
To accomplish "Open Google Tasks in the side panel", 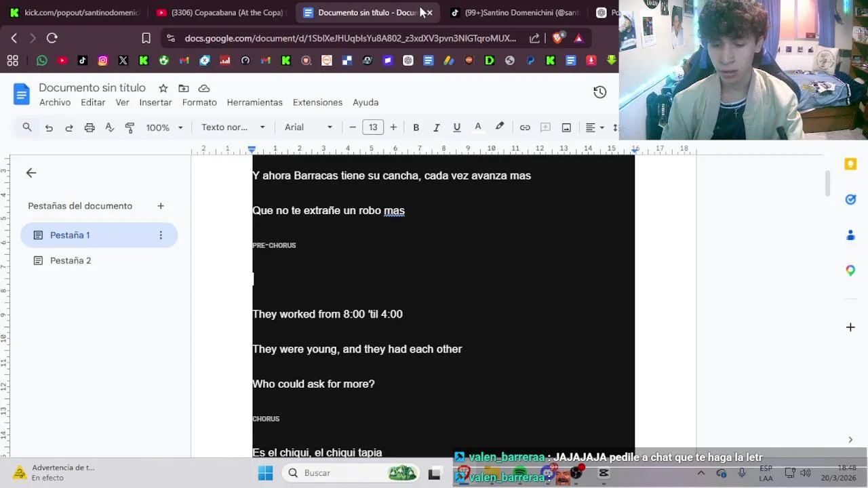I will pyautogui.click(x=850, y=199).
